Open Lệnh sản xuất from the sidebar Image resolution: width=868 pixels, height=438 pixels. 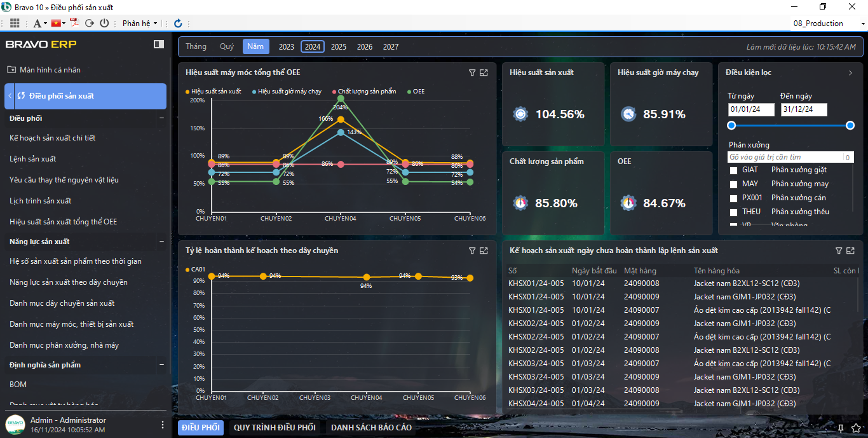pyautogui.click(x=33, y=159)
